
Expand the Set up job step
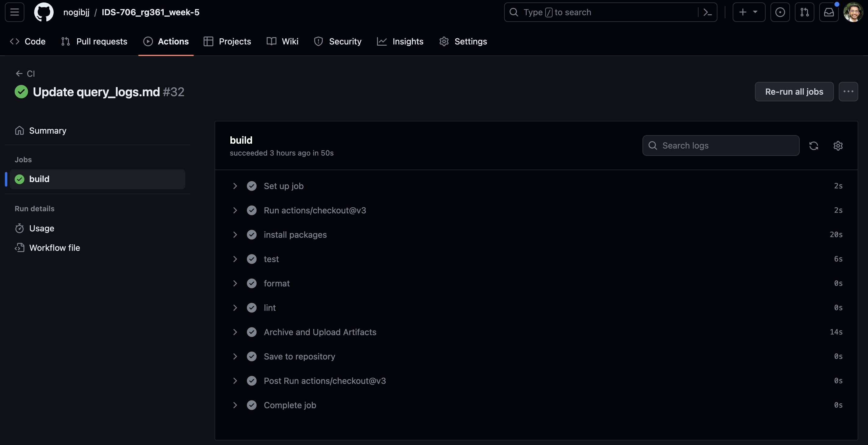point(235,186)
